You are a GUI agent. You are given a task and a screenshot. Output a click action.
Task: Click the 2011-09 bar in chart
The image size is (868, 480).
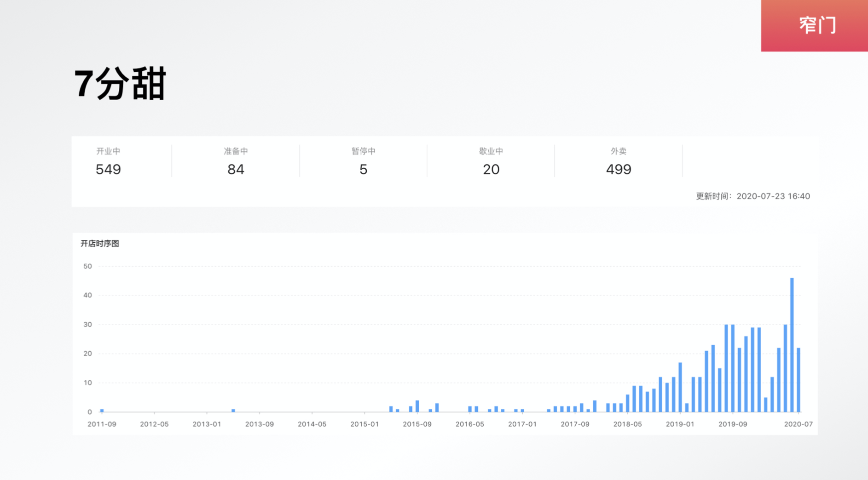coord(102,411)
